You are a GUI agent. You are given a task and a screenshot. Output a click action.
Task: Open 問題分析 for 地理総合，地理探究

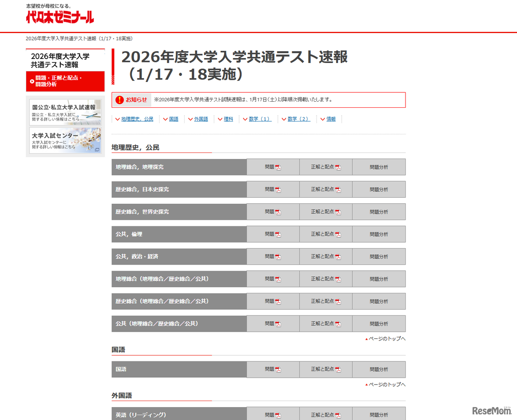pos(378,167)
